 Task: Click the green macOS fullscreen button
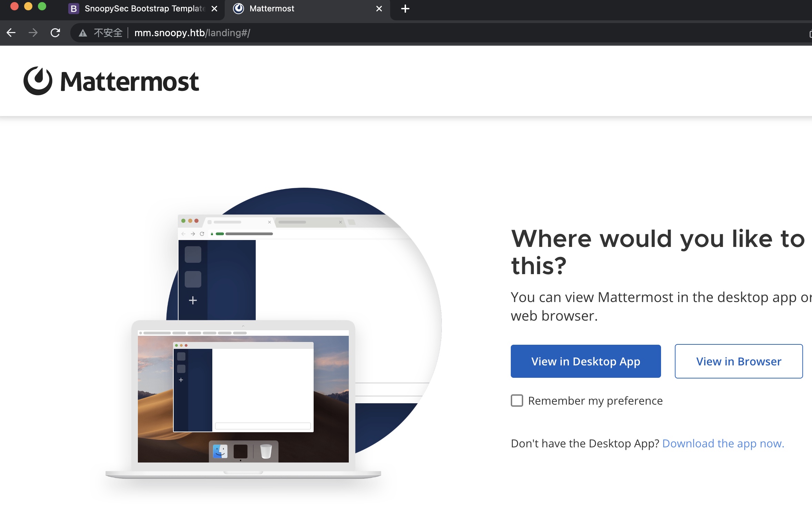tap(42, 6)
